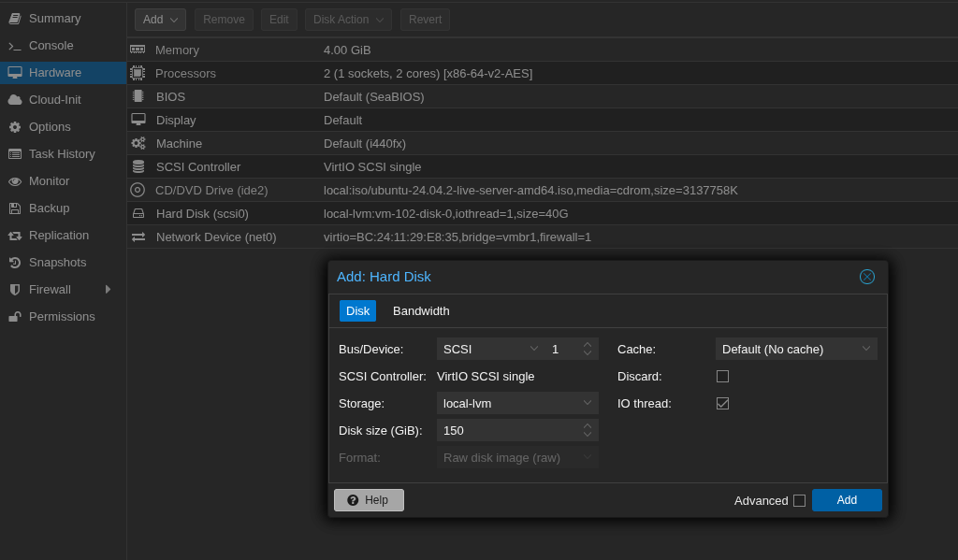The width and height of the screenshot is (958, 560).
Task: Open the Console sidebar icon
Action: pyautogui.click(x=15, y=46)
